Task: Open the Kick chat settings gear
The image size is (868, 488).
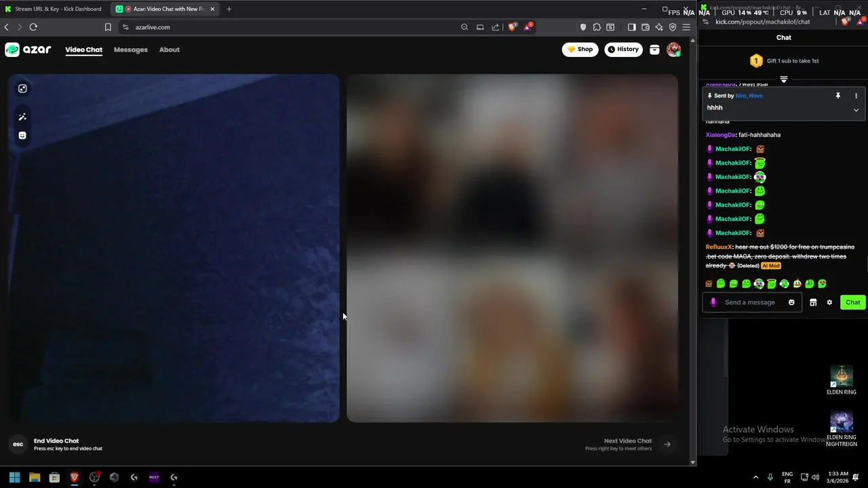Action: tap(829, 302)
